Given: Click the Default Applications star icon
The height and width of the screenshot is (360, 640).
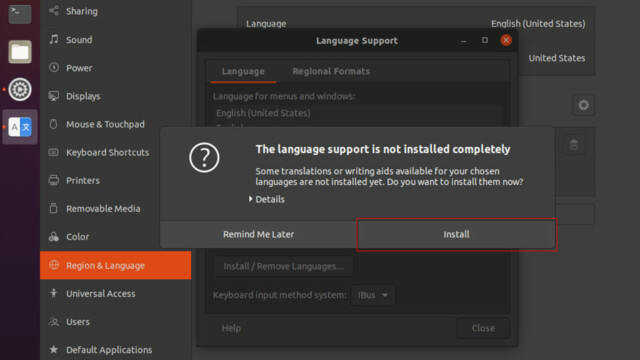Looking at the screenshot, I should pos(54,349).
